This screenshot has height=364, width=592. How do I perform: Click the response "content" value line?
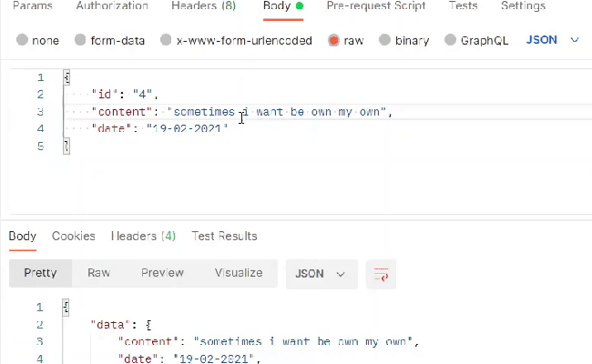coord(269,342)
